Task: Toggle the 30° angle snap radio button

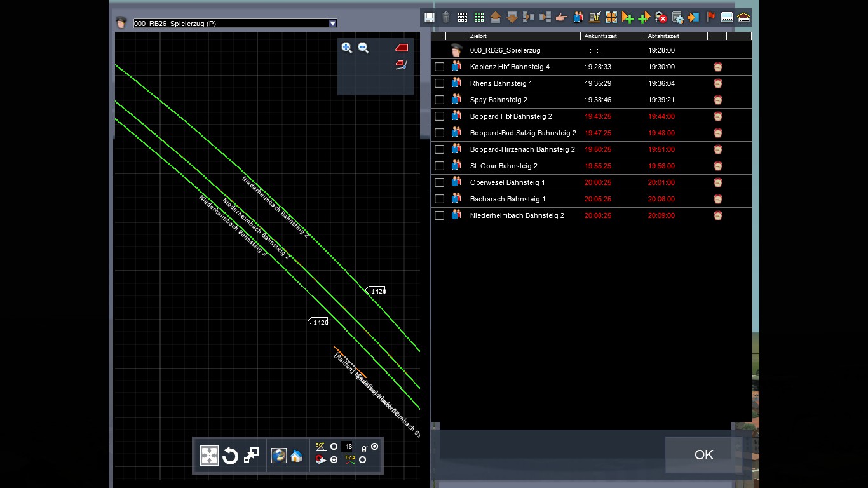Action: [x=334, y=447]
